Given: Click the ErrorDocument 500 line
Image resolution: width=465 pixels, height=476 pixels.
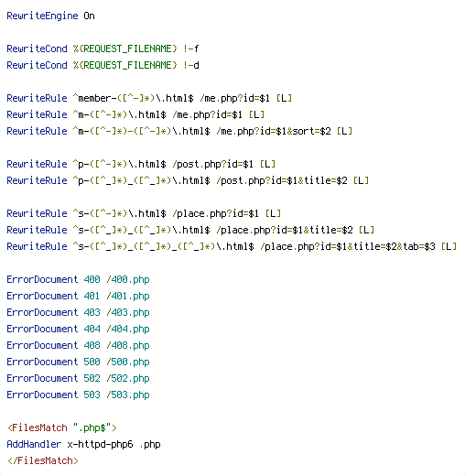Looking at the screenshot, I should [x=78, y=362].
